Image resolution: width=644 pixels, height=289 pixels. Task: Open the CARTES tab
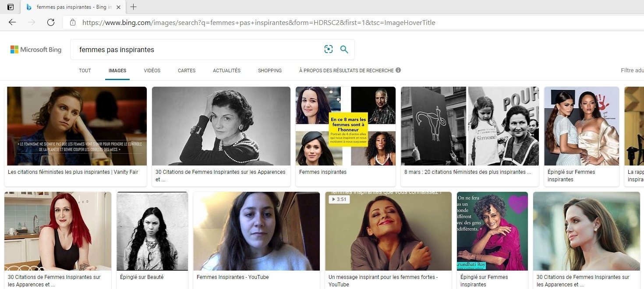point(187,70)
